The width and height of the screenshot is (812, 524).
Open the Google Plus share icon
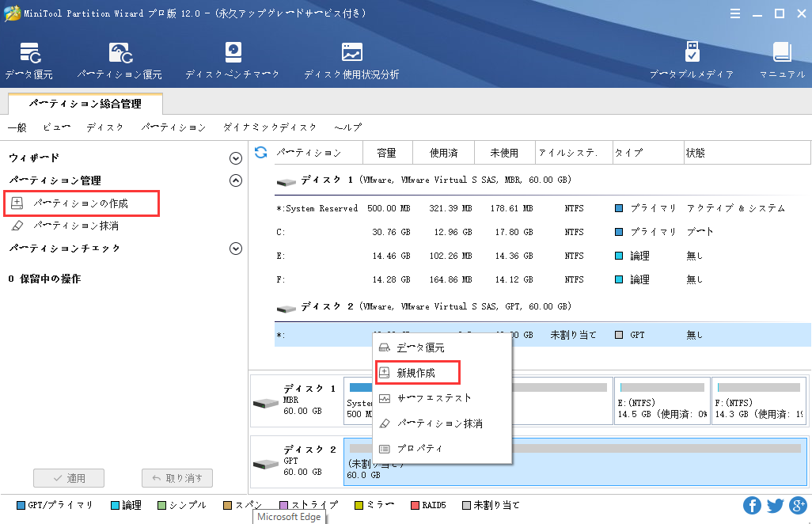pos(798,505)
